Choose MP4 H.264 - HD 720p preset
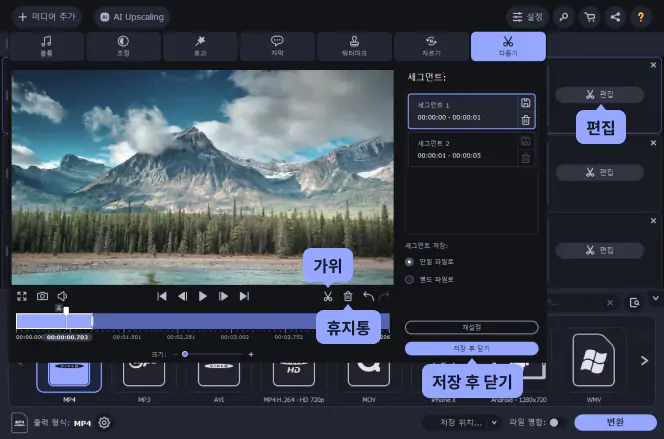 click(294, 378)
